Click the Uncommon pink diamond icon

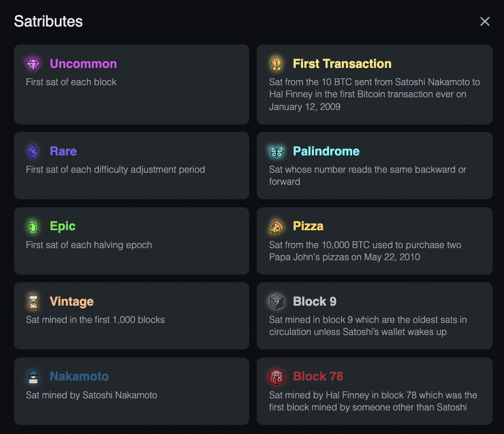[33, 64]
